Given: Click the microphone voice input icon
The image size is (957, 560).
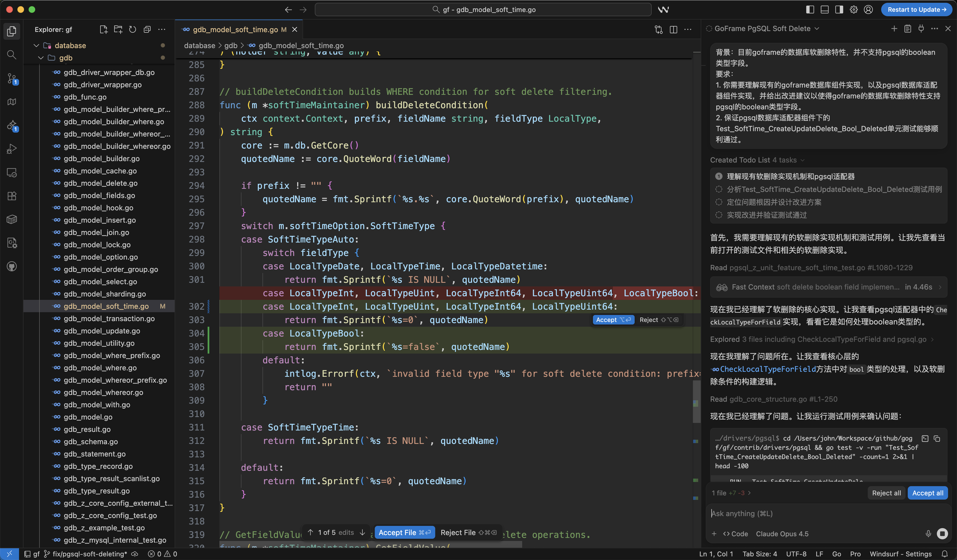Looking at the screenshot, I should point(928,533).
